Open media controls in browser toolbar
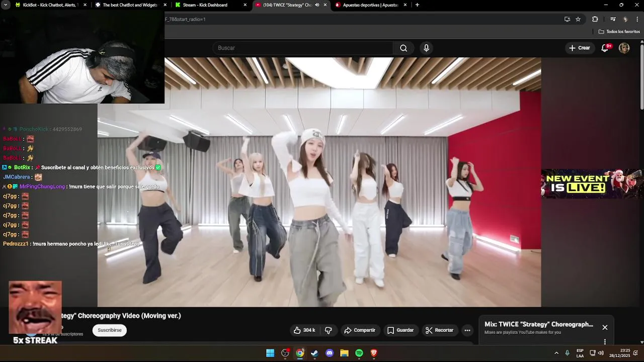 tap(613, 19)
